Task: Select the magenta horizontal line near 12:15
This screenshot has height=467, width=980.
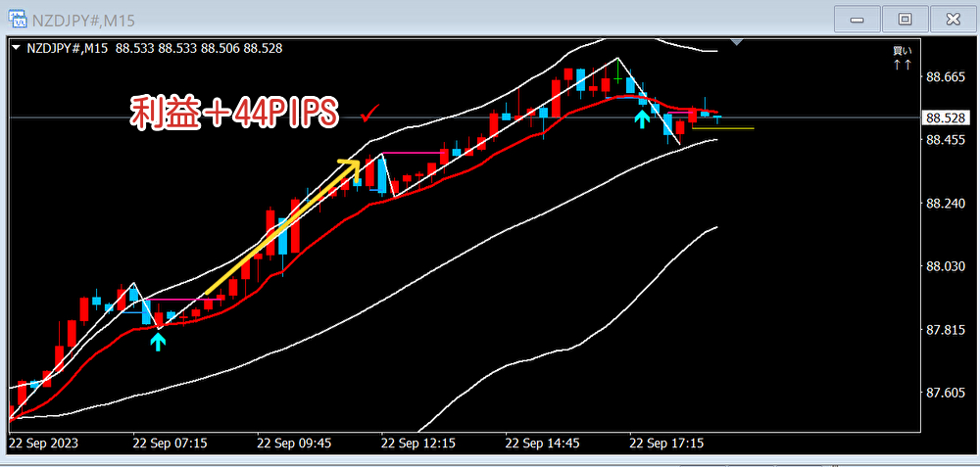Action: pyautogui.click(x=413, y=153)
